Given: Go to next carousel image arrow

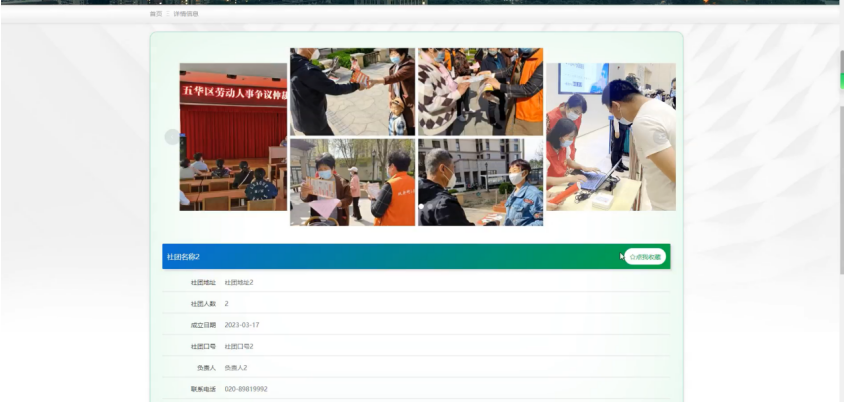Looking at the screenshot, I should [x=660, y=137].
